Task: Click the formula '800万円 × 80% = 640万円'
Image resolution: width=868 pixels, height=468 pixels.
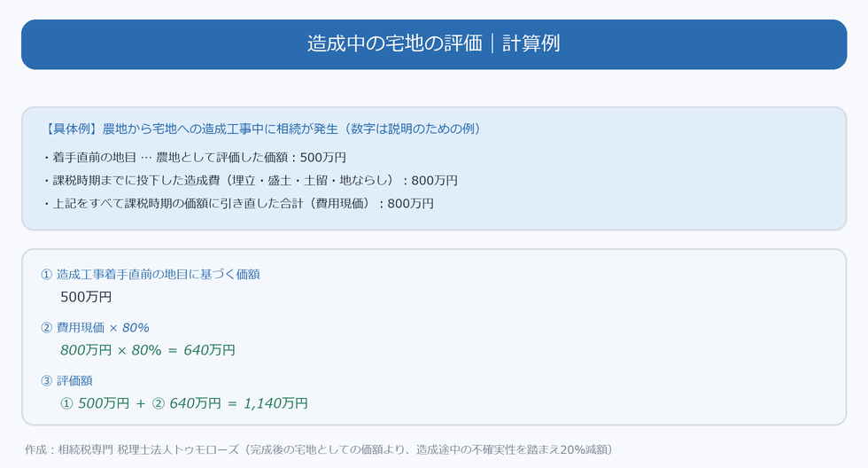Action: (148, 350)
